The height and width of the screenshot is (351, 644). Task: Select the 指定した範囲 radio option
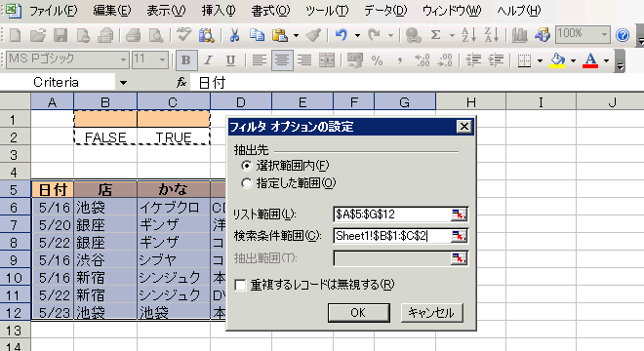pyautogui.click(x=246, y=183)
